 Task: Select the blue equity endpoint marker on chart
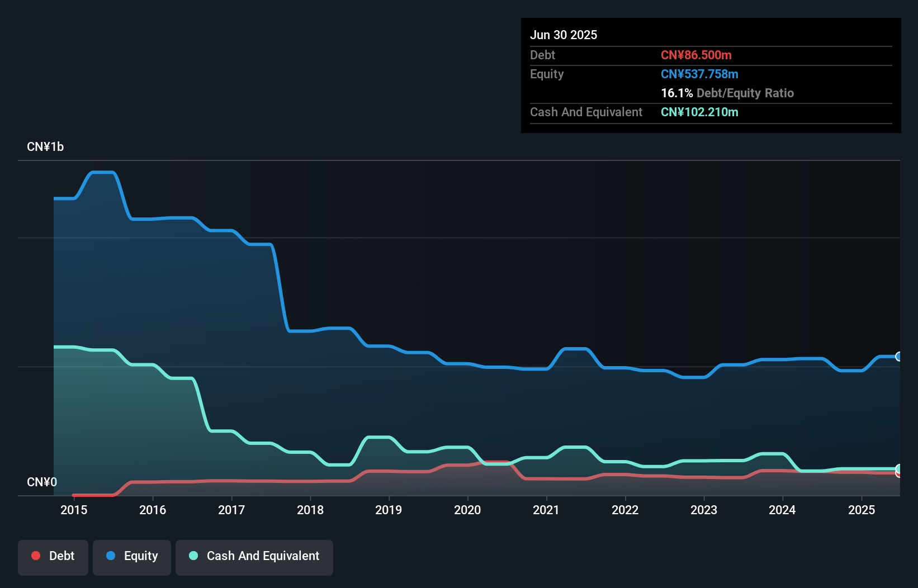899,357
